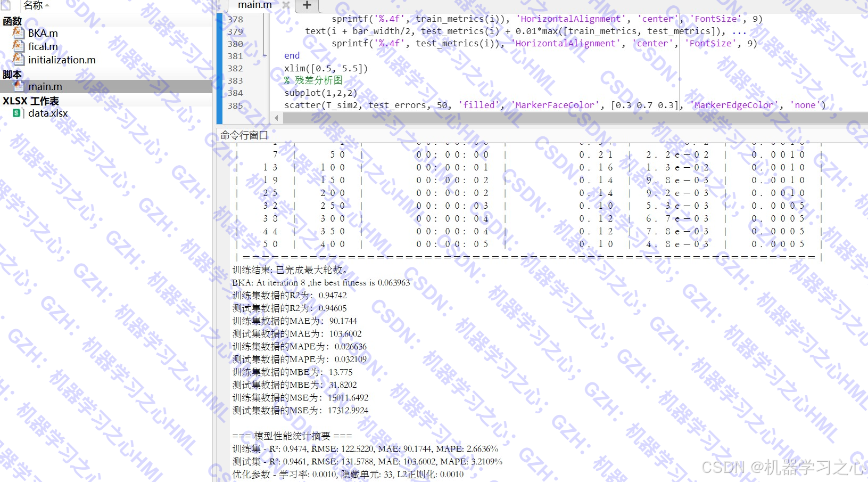The height and width of the screenshot is (482, 868).
Task: Click the editor horizontal scrollbar track
Action: coord(575,118)
